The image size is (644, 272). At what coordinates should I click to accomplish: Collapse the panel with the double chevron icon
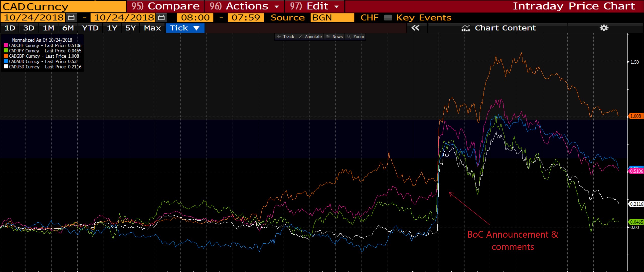coord(415,28)
